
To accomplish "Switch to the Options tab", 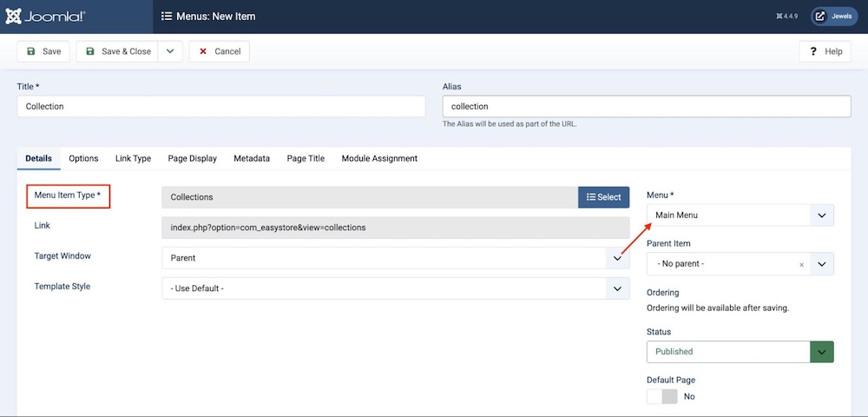I will [x=83, y=158].
